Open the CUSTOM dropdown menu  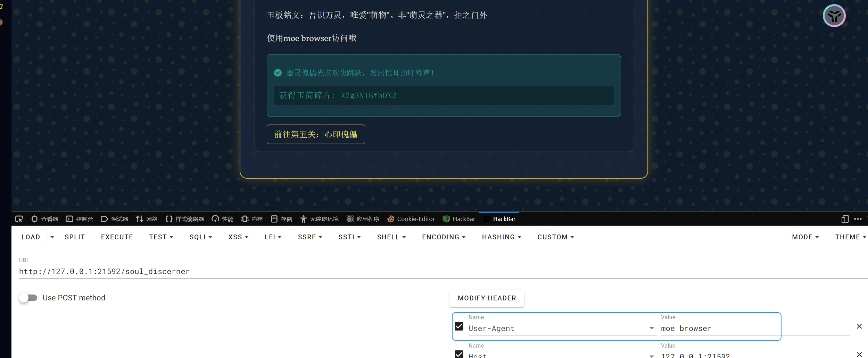click(556, 237)
